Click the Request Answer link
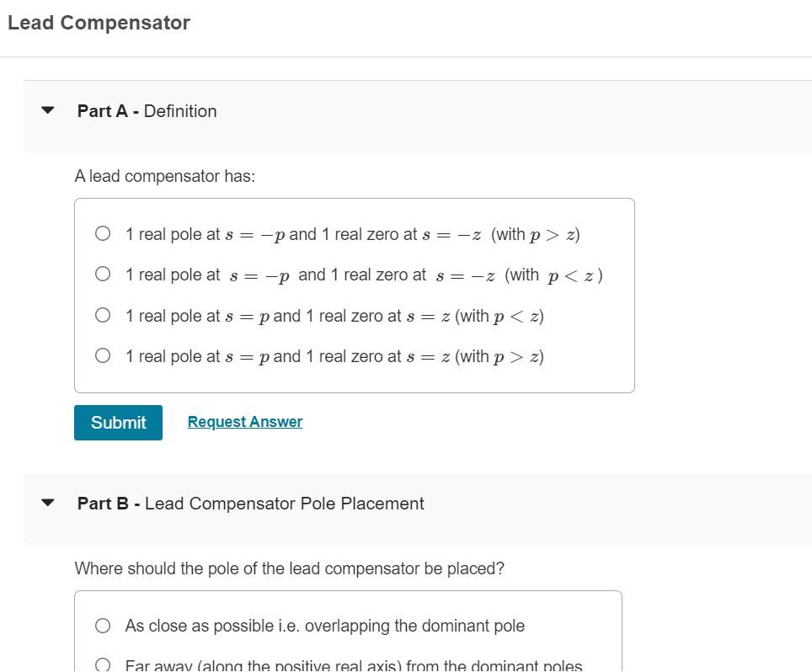 pyautogui.click(x=244, y=421)
